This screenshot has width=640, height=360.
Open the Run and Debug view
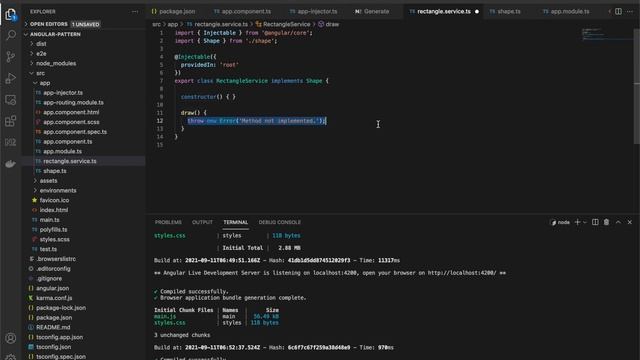pyautogui.click(x=11, y=78)
